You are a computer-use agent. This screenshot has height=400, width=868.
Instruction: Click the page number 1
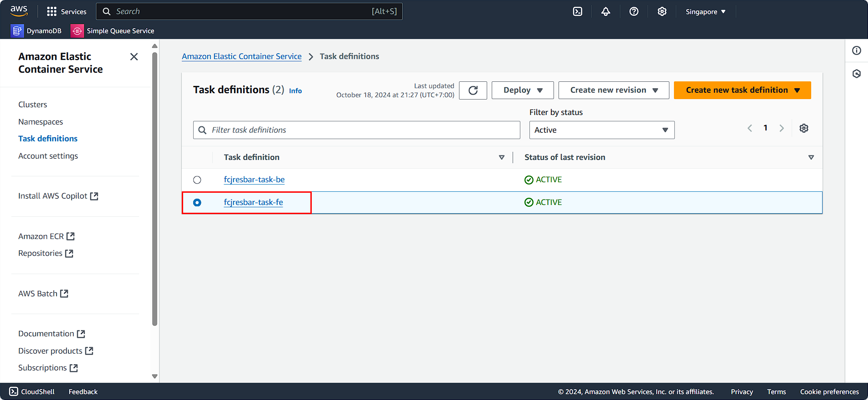click(766, 128)
